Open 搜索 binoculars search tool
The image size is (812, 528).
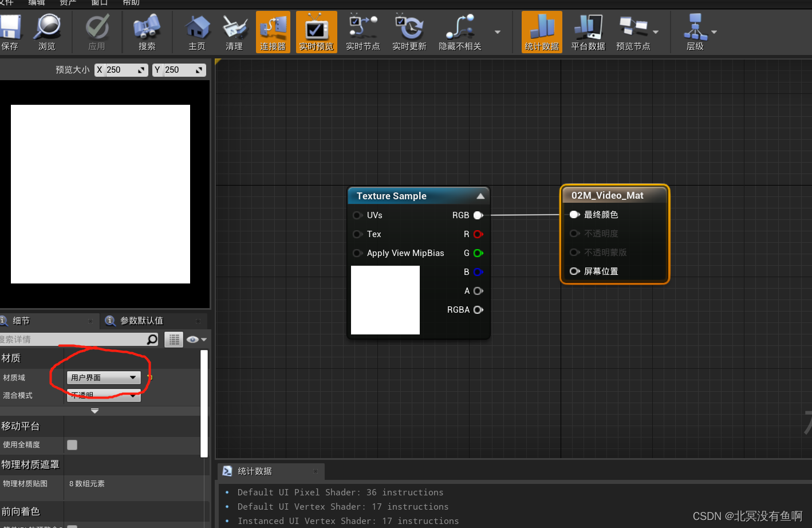pos(147,32)
